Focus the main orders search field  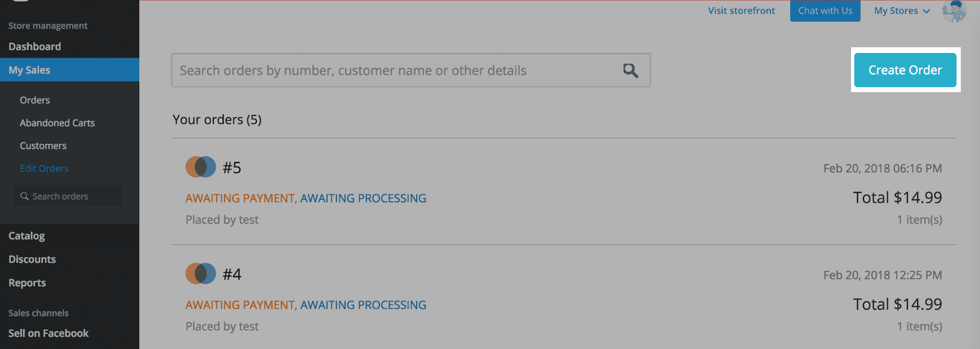click(x=392, y=71)
